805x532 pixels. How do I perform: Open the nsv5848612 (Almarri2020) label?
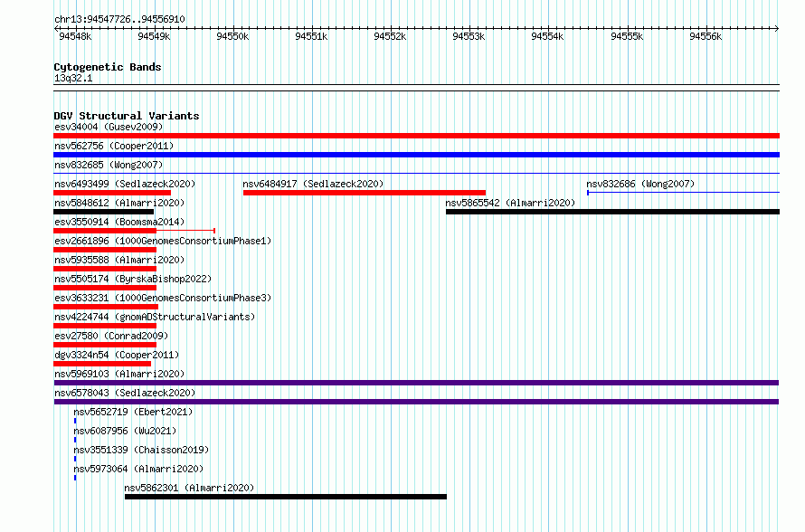click(119, 203)
